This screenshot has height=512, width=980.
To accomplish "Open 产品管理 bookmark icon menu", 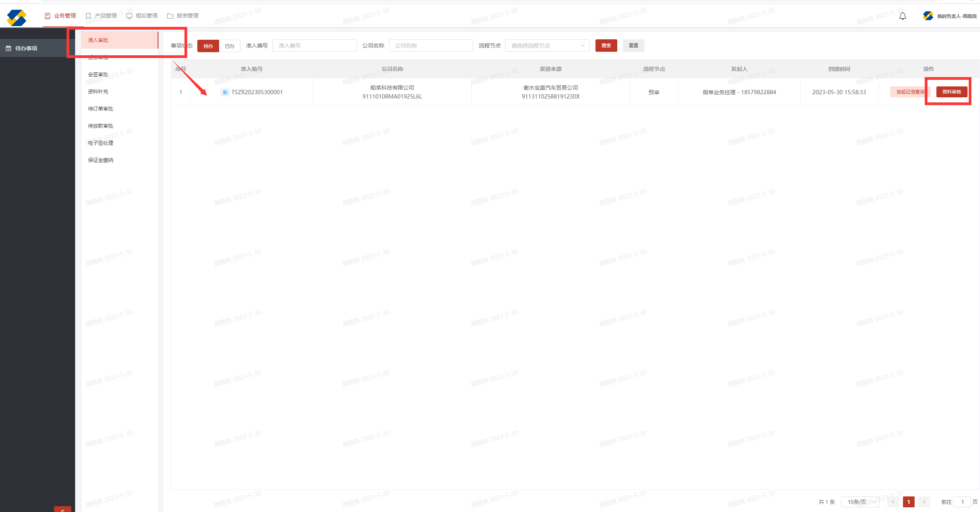I will click(88, 16).
